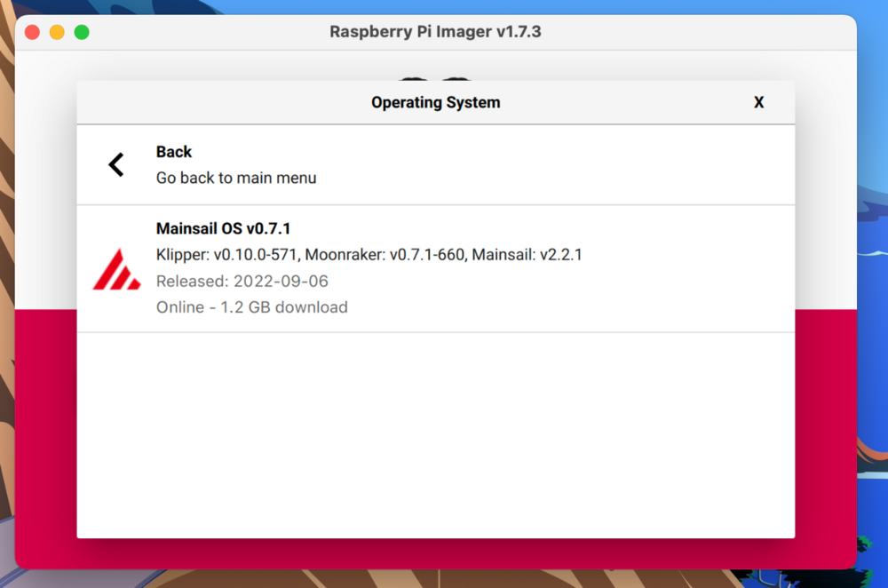This screenshot has width=888, height=588.
Task: Click 'Released: 2022-09-06' text
Action: click(x=242, y=281)
